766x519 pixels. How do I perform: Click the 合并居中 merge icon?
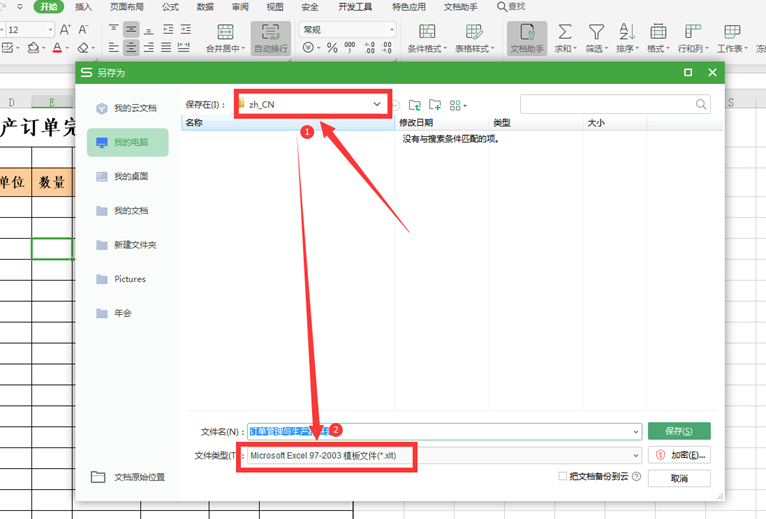click(x=225, y=32)
